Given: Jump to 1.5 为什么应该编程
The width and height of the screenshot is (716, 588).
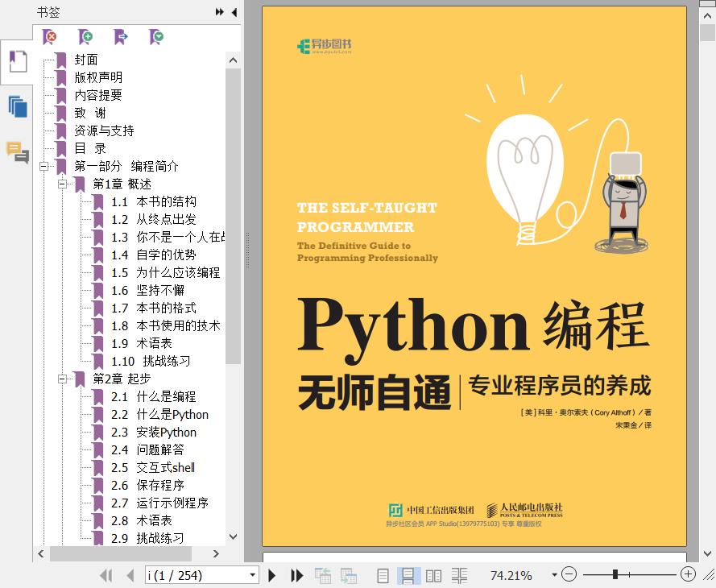Looking at the screenshot, I should (x=165, y=272).
